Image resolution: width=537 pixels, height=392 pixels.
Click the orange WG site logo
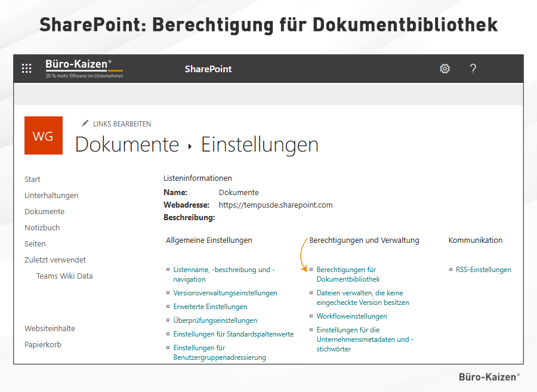[x=44, y=135]
